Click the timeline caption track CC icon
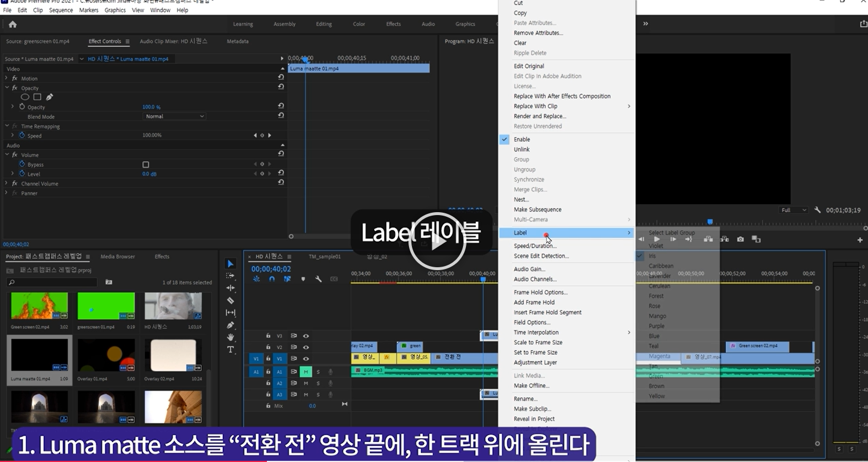Image resolution: width=868 pixels, height=462 pixels. click(334, 279)
